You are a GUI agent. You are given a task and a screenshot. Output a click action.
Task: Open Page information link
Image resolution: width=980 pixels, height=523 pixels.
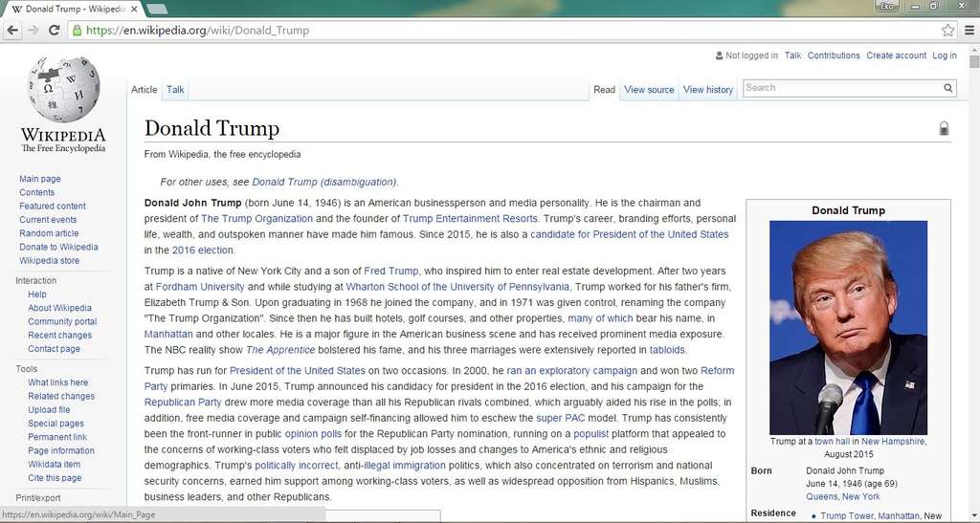point(61,450)
